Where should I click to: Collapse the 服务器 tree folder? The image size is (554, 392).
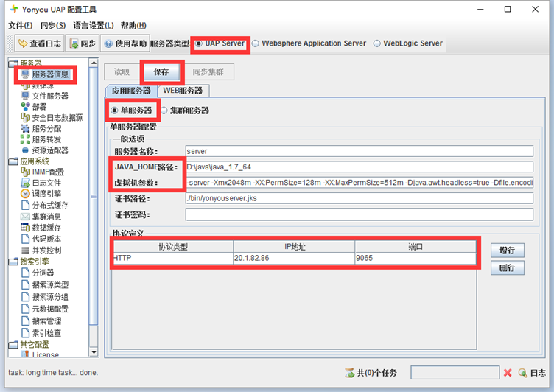[x=13, y=63]
